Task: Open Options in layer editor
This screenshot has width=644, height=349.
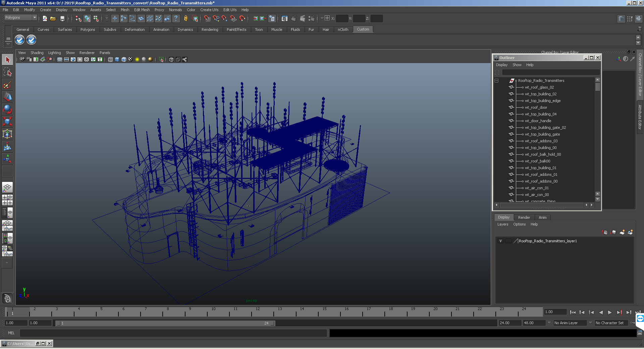Action: [x=519, y=224]
